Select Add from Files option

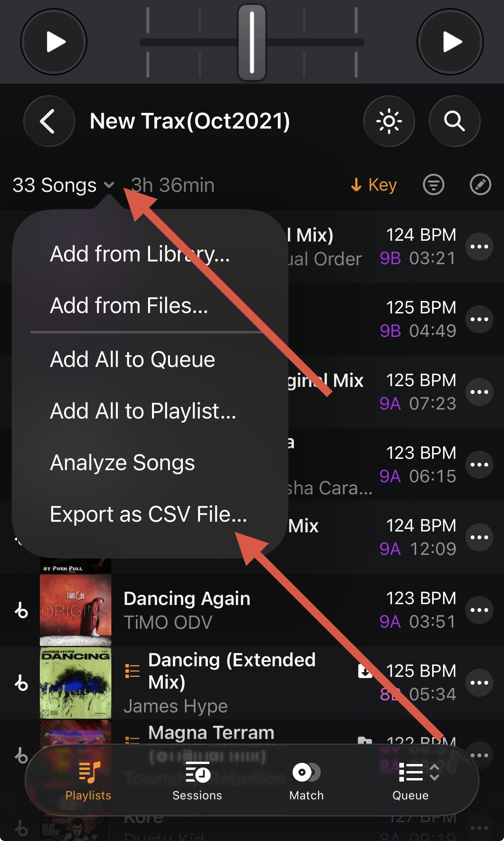click(129, 306)
